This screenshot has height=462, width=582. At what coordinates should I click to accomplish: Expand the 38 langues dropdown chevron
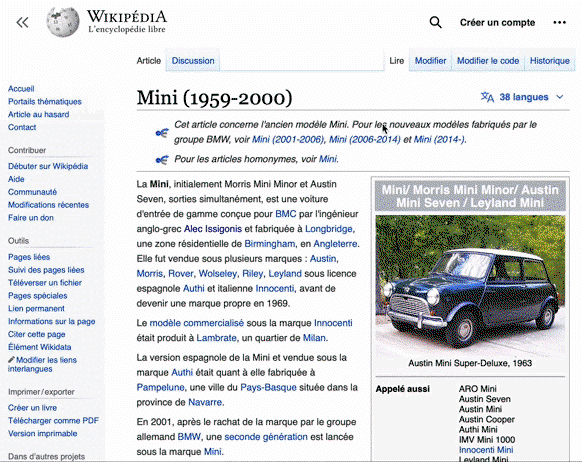tap(560, 97)
